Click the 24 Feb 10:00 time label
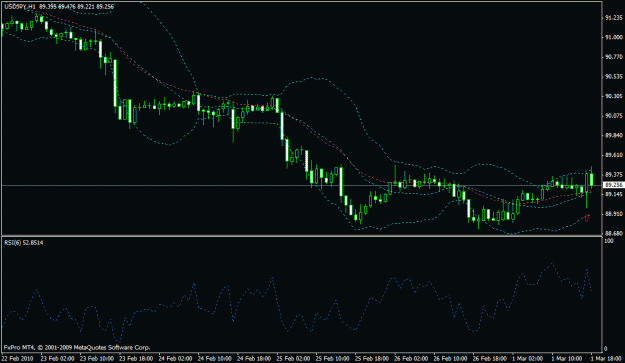This screenshot has height=363, width=625. pos(214,358)
